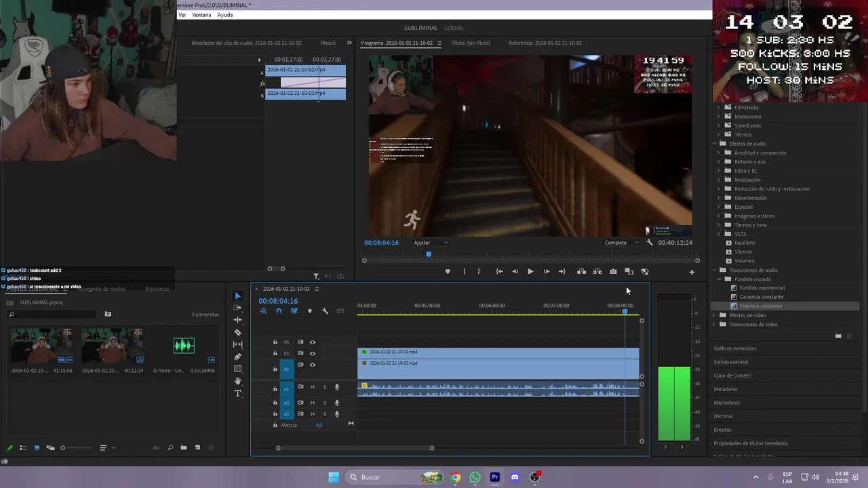Viewport: 868px width, 488px height.
Task: Open timeline display settings wrench
Action: point(325,311)
